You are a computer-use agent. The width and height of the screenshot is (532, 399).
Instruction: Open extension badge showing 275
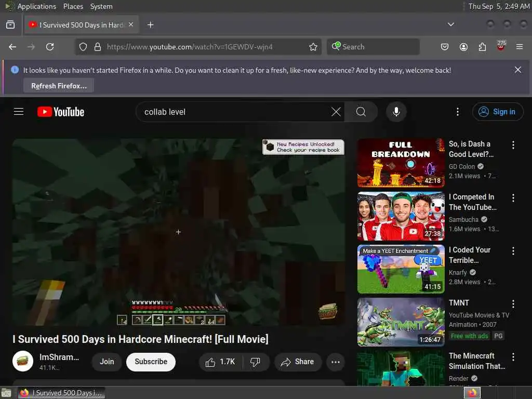pyautogui.click(x=501, y=46)
